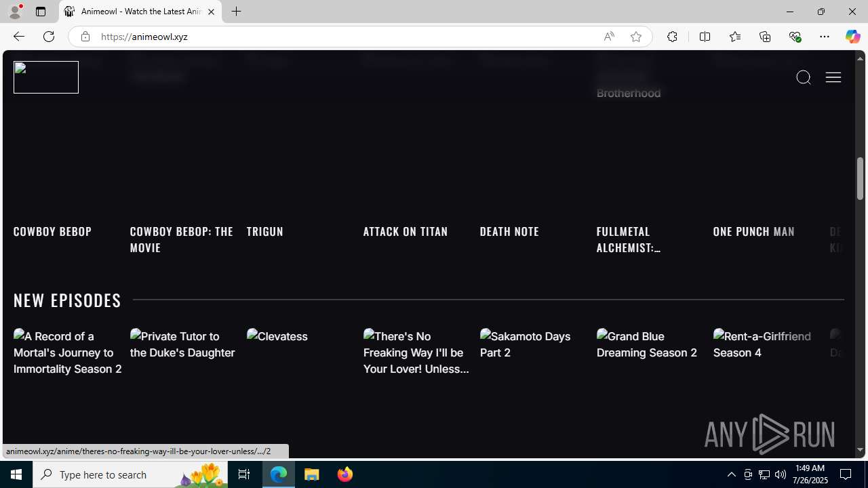The width and height of the screenshot is (868, 488).
Task: Open the hamburger menu icon
Action: pyautogui.click(x=833, y=77)
